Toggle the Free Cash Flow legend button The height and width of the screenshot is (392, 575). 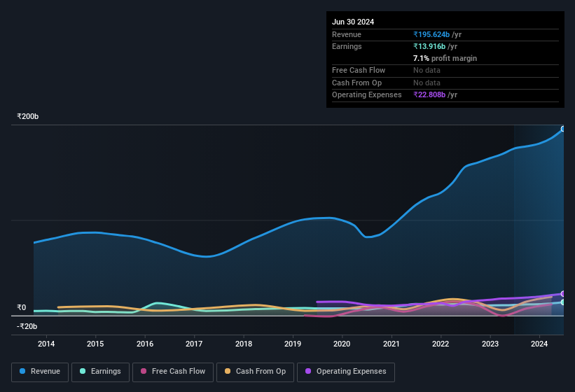click(173, 372)
